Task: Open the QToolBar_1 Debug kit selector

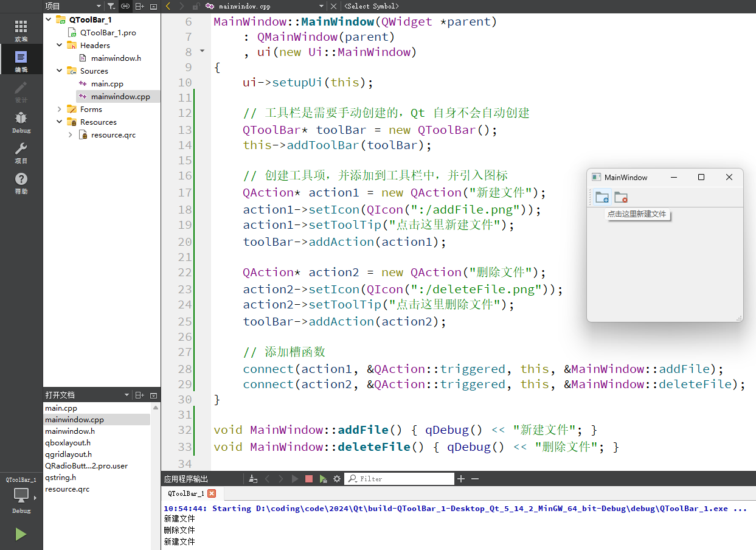Action: [21, 495]
